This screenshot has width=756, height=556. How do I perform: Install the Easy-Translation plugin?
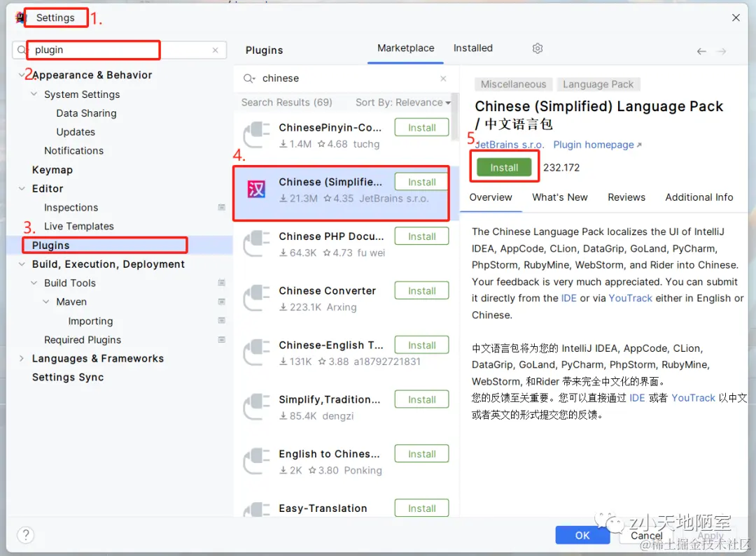(421, 508)
